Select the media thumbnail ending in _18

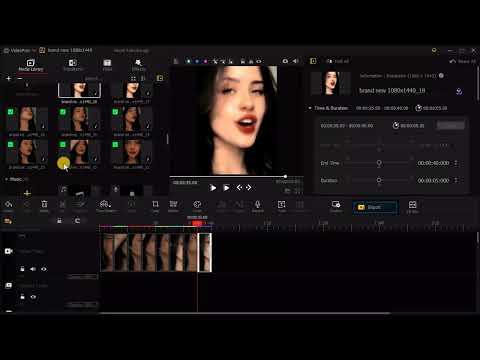click(79, 90)
